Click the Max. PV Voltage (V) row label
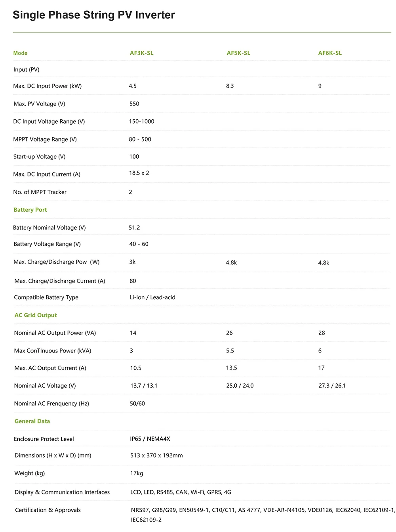 39,104
